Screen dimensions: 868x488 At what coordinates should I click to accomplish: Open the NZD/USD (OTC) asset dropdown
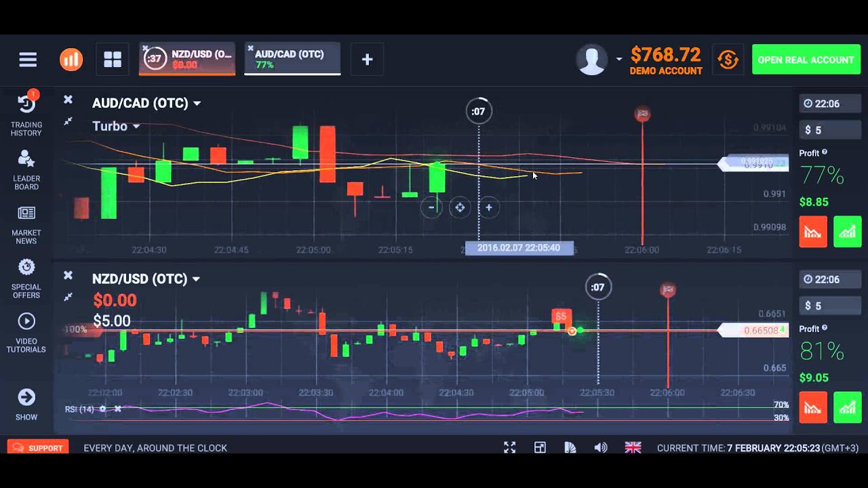(146, 279)
